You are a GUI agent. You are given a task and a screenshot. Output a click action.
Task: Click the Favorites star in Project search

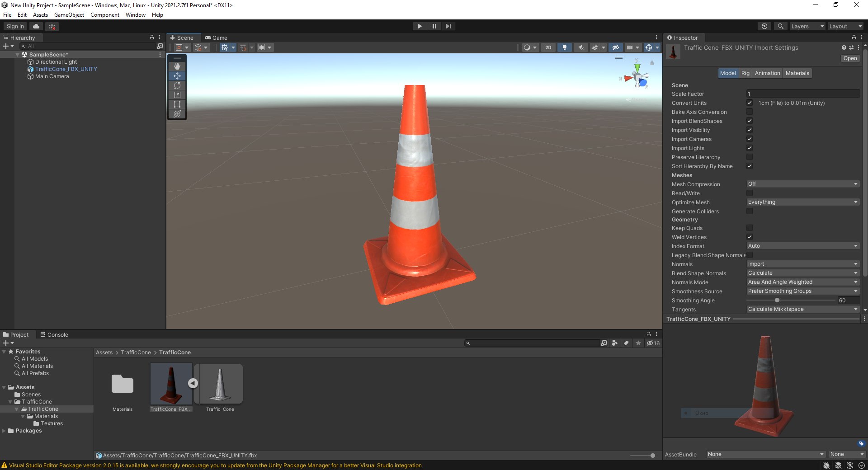pyautogui.click(x=638, y=343)
